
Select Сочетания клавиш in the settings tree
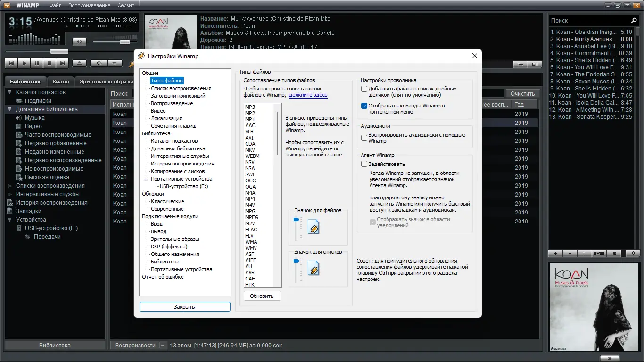pyautogui.click(x=173, y=126)
